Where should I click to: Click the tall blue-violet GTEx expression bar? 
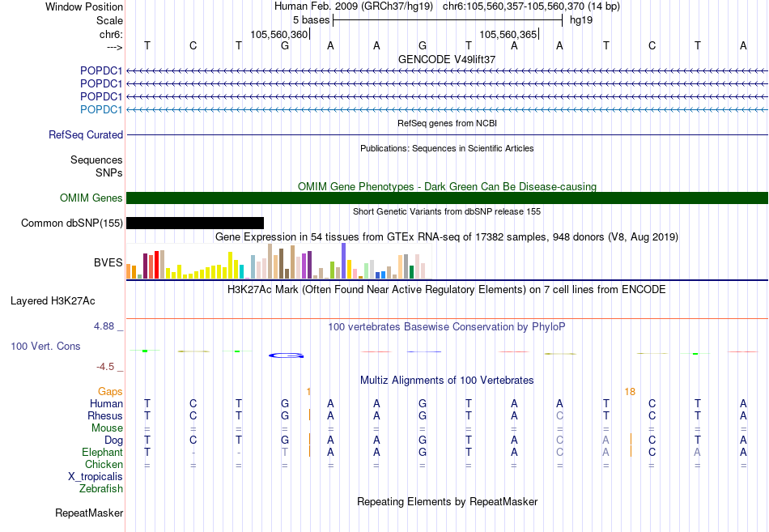pos(344,261)
